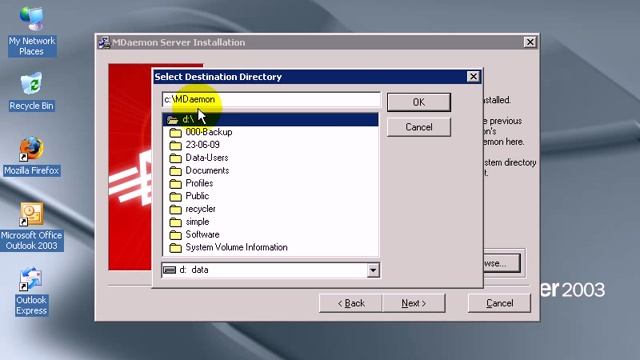Select the Documents folder name
Image resolution: width=640 pixels, height=360 pixels.
(207, 170)
